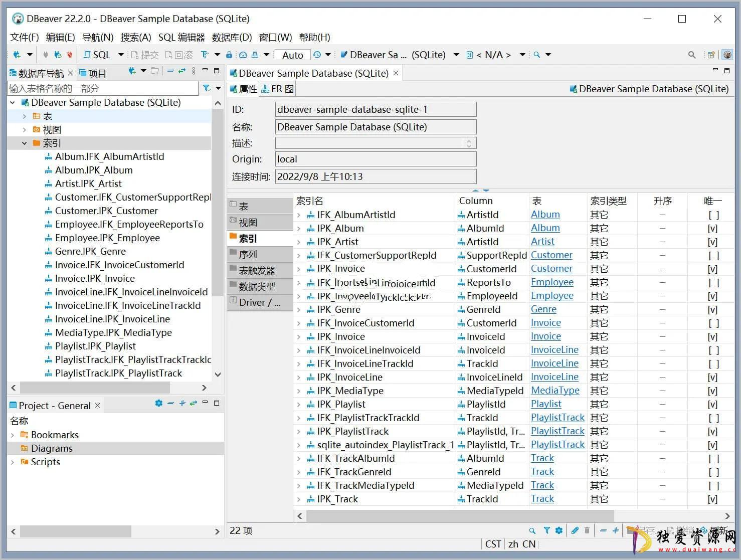Click the table name filter input field

(103, 88)
